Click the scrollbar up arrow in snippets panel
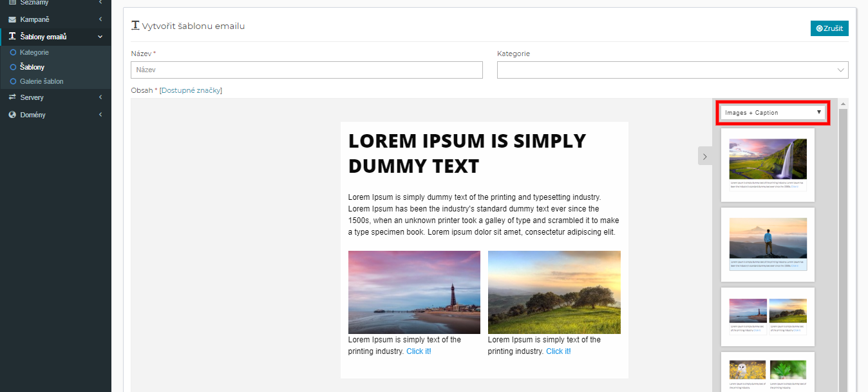The width and height of the screenshot is (868, 392). 843,104
